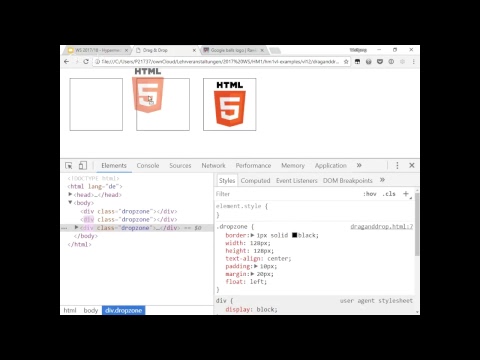This screenshot has height=360, width=480.
Task: Open the DevTools customize three-dot menu
Action: pyautogui.click(x=397, y=165)
